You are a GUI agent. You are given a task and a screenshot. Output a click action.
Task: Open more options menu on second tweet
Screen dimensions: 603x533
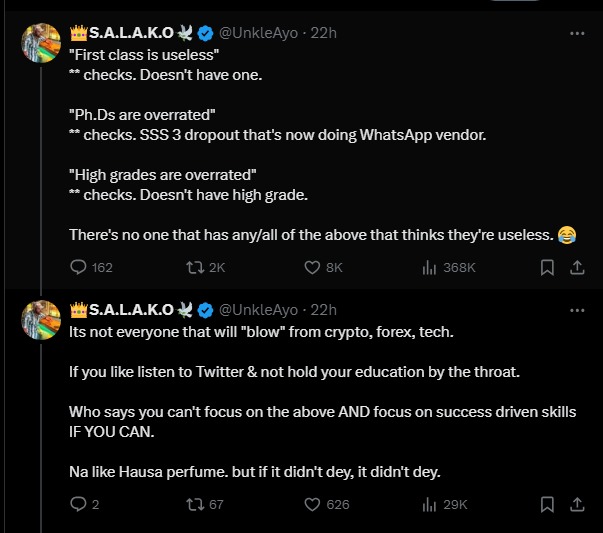tap(576, 309)
